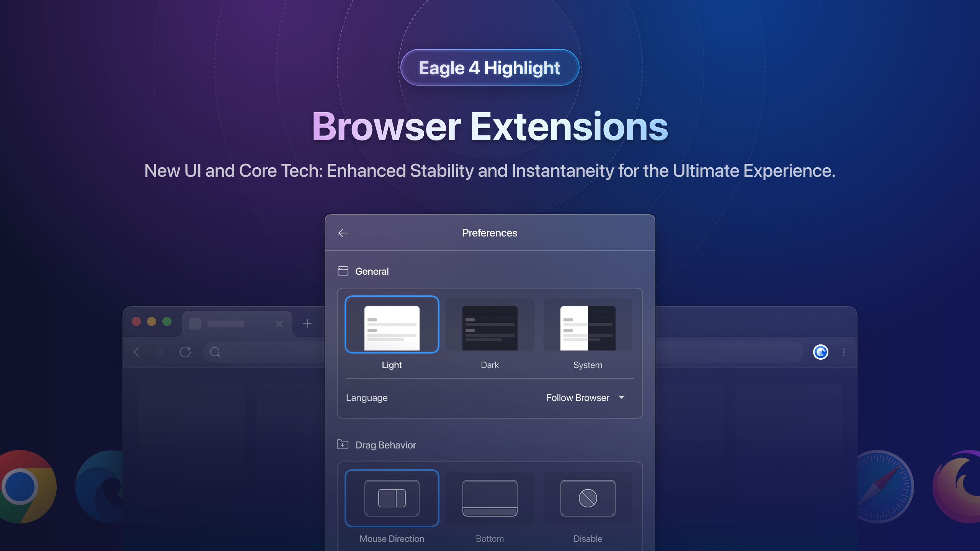Open the browser's three-dot overflow menu

click(x=844, y=352)
